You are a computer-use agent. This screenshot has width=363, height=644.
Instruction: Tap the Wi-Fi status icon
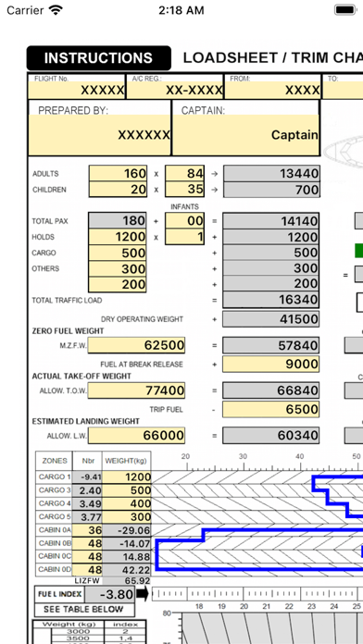coord(56,10)
